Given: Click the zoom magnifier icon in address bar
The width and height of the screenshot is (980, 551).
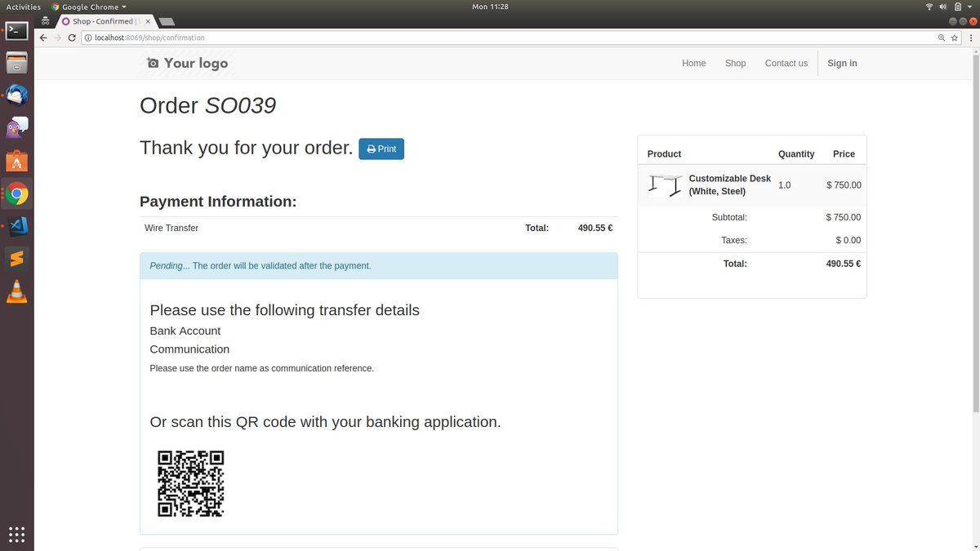Looking at the screenshot, I should point(941,38).
